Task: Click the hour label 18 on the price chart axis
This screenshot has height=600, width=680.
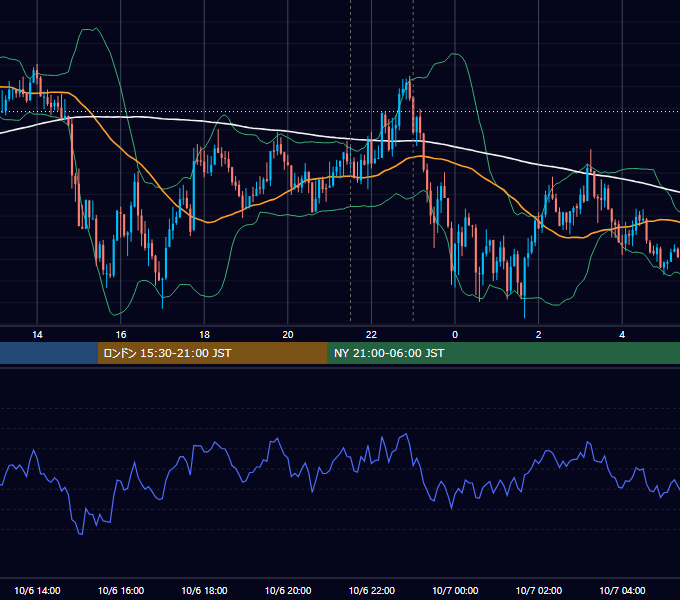Action: pyautogui.click(x=204, y=335)
